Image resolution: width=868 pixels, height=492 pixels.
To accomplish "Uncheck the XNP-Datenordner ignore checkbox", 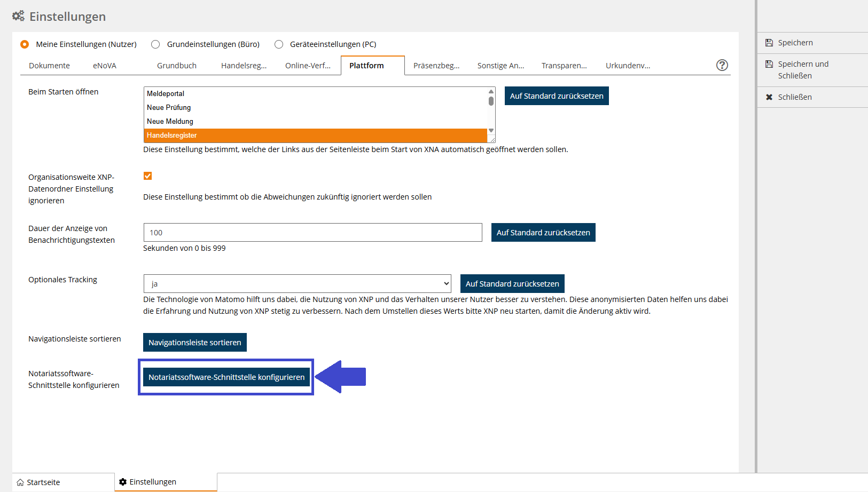I will (148, 176).
